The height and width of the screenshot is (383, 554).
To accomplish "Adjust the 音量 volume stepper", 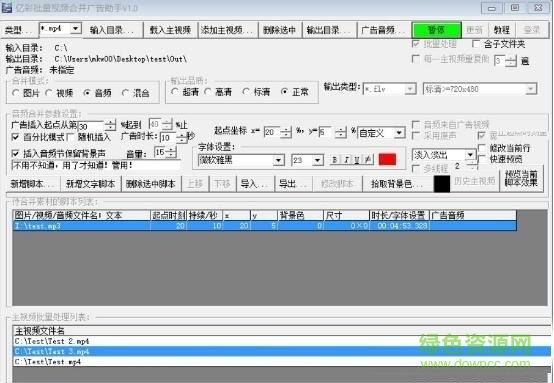I will click(171, 153).
